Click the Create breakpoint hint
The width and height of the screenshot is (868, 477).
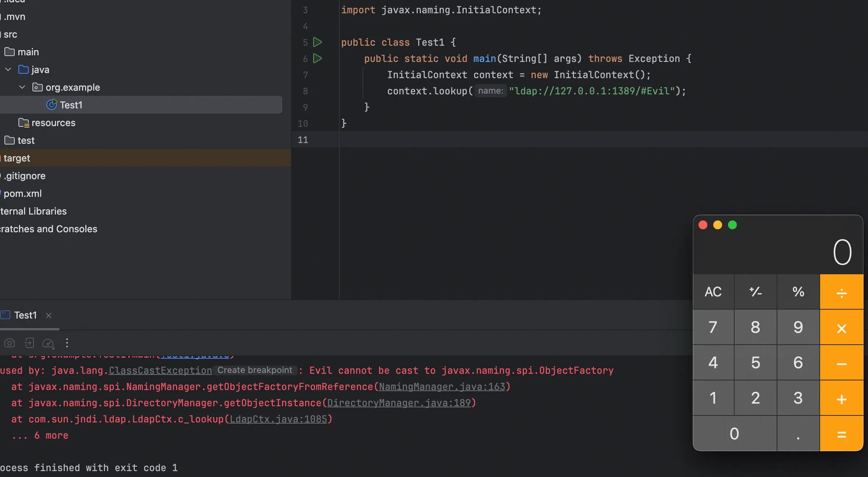click(255, 370)
